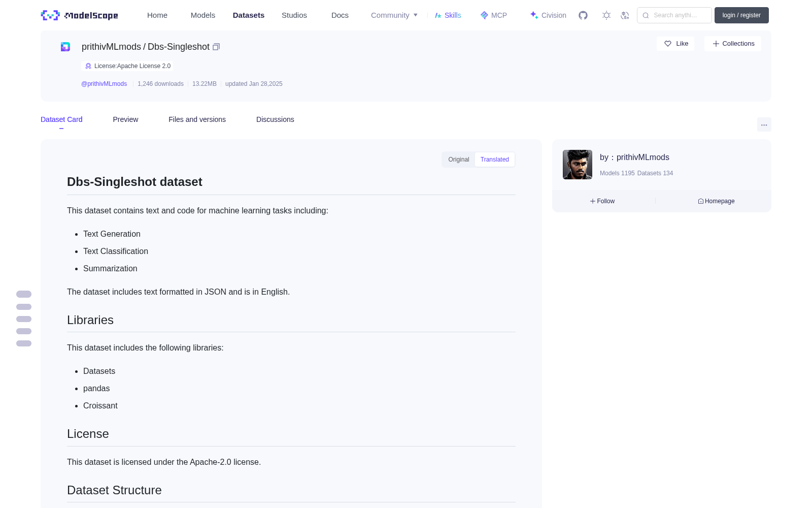812x508 pixels.
Task: Add dataset to Collections
Action: click(733, 44)
